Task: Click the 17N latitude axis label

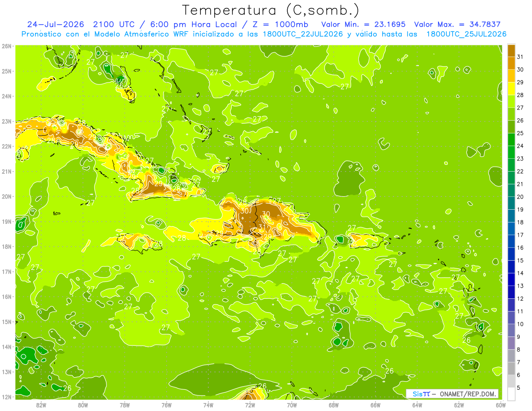Action: (x=7, y=271)
